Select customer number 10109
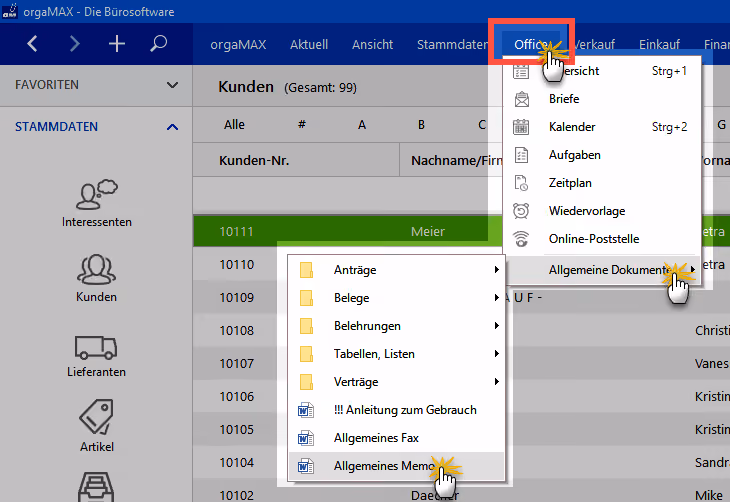This screenshot has width=730, height=502. (x=237, y=298)
